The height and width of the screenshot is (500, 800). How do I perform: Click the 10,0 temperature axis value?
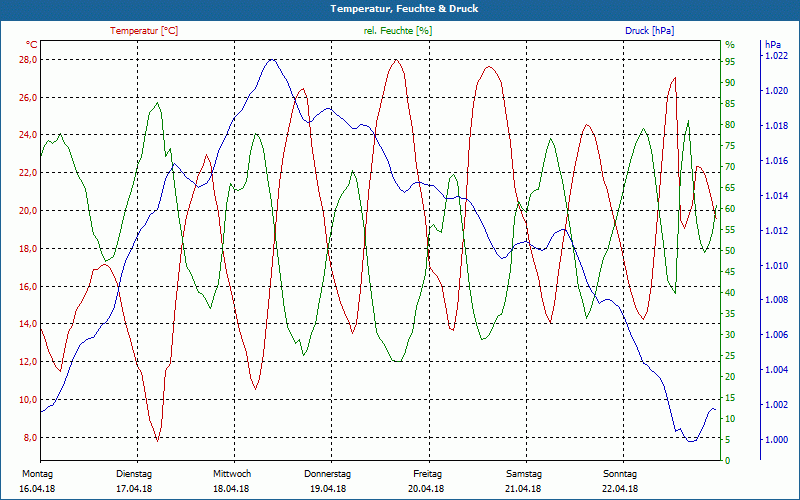click(28, 399)
